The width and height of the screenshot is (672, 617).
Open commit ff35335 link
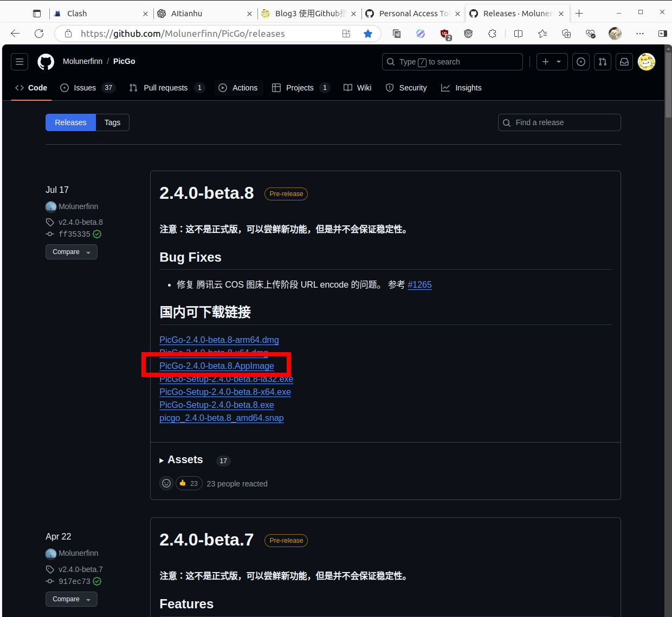(x=74, y=234)
